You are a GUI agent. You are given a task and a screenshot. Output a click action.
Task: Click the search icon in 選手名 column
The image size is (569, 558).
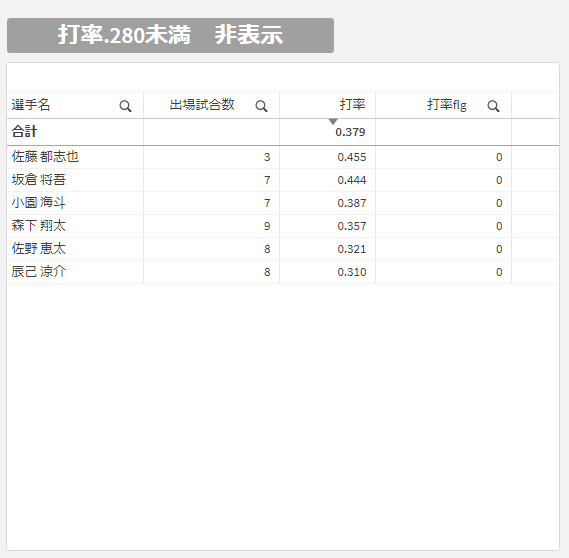click(126, 106)
